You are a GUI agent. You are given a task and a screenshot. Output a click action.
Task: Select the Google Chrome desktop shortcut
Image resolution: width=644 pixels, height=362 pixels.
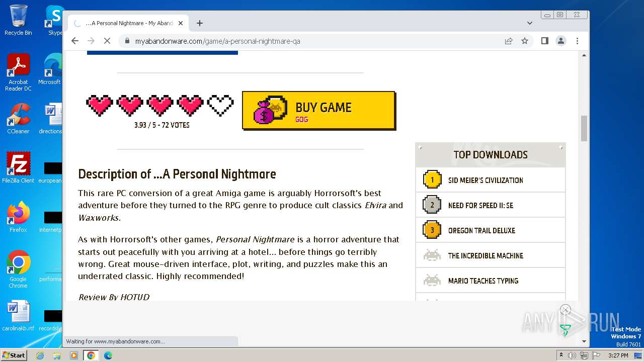(18, 269)
